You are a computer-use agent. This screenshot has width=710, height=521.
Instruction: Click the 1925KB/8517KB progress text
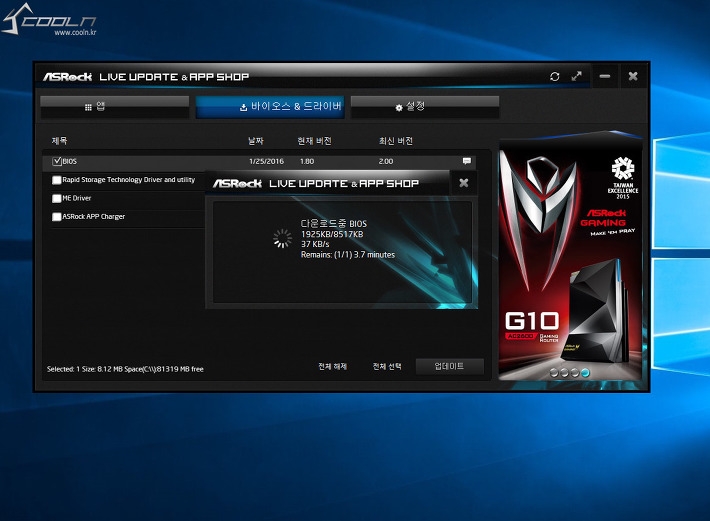point(332,234)
